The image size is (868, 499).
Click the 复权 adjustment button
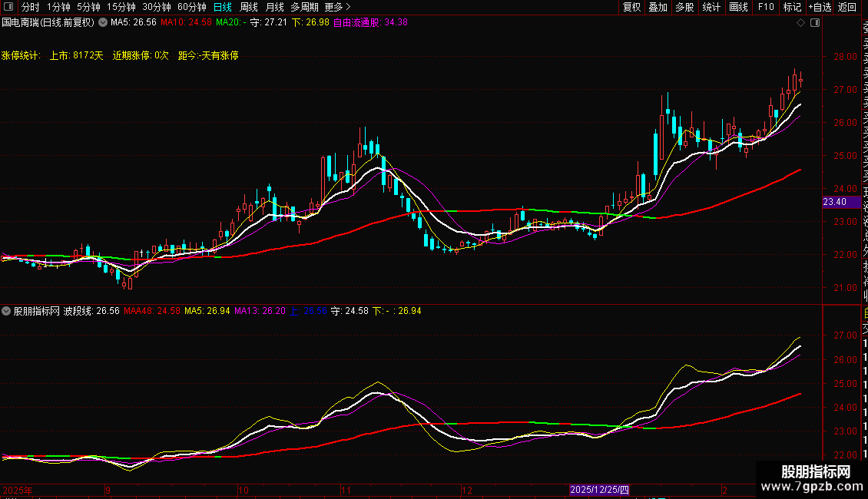coord(631,7)
